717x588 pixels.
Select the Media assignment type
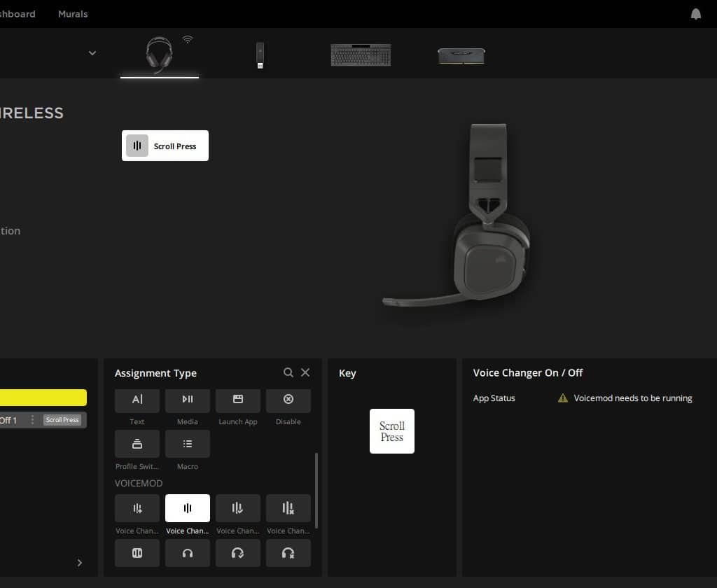(188, 400)
